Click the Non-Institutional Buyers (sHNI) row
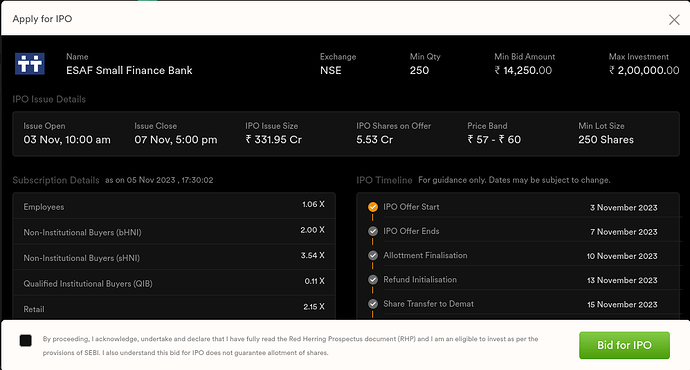This screenshot has height=370, width=690. 174,257
